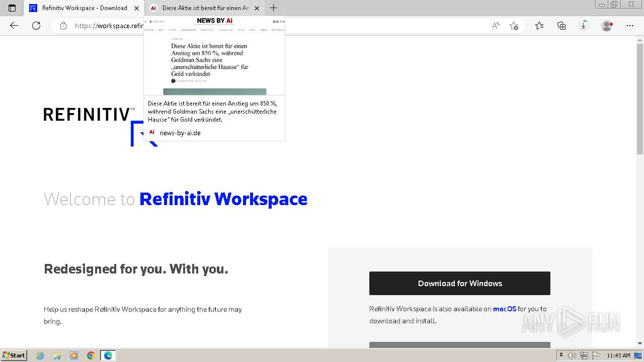Click the page vertical scrollbar thumb
The height and width of the screenshot is (362, 644).
coord(640,99)
